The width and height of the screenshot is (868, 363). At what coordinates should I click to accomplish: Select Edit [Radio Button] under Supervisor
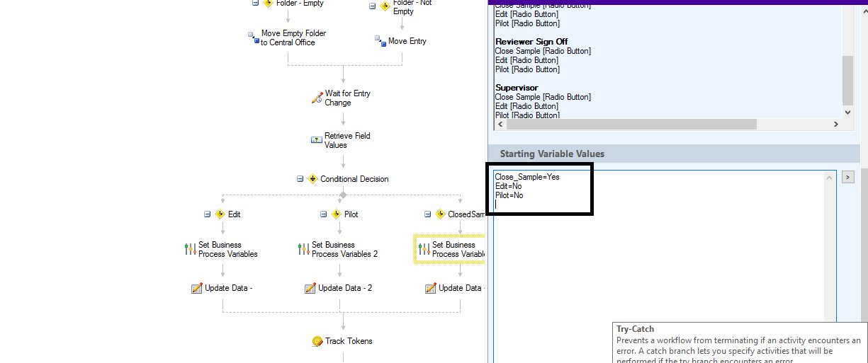(526, 106)
